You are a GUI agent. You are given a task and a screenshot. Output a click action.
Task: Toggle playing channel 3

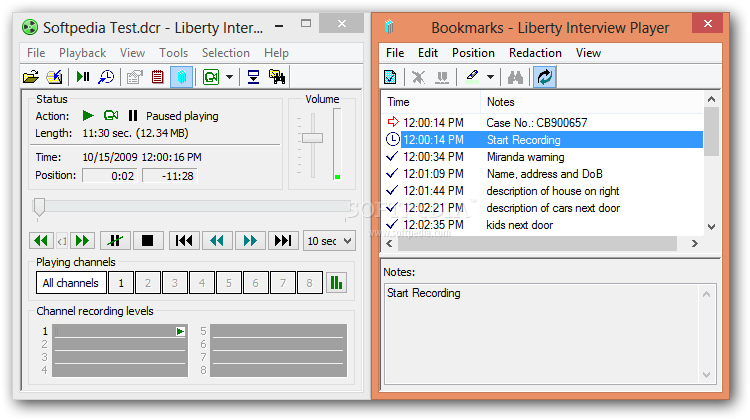click(175, 283)
